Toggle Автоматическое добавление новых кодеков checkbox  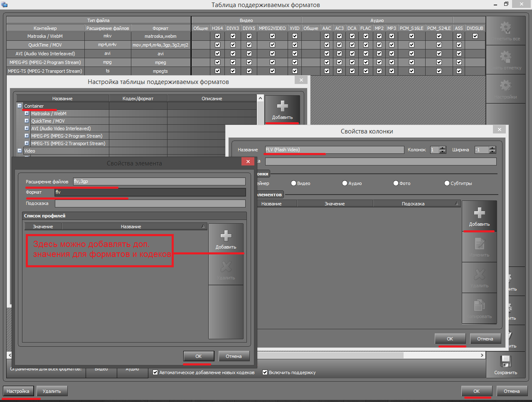click(155, 372)
